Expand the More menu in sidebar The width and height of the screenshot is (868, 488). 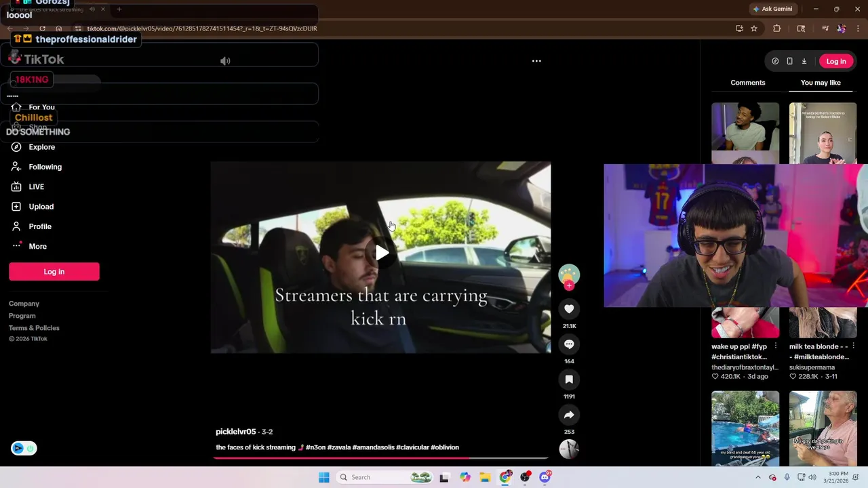[x=37, y=246]
